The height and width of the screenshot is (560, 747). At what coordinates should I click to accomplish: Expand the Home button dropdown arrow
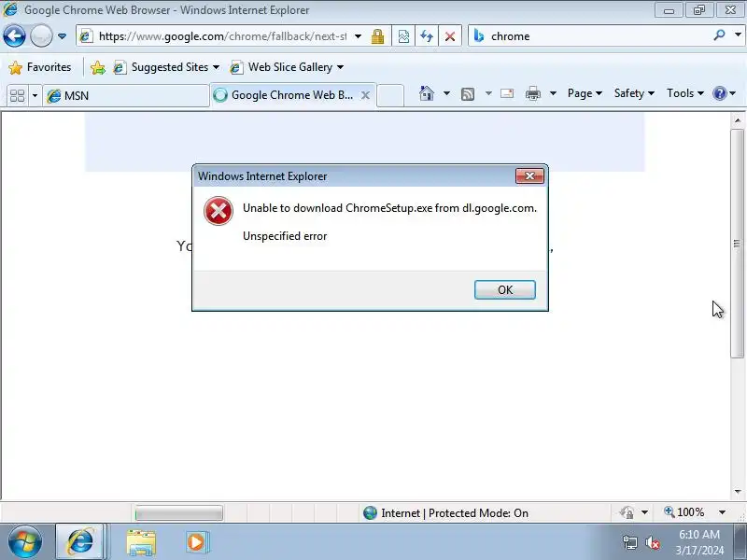point(446,93)
